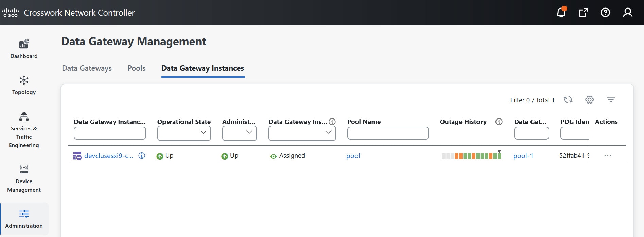Open the pool link

[353, 156]
